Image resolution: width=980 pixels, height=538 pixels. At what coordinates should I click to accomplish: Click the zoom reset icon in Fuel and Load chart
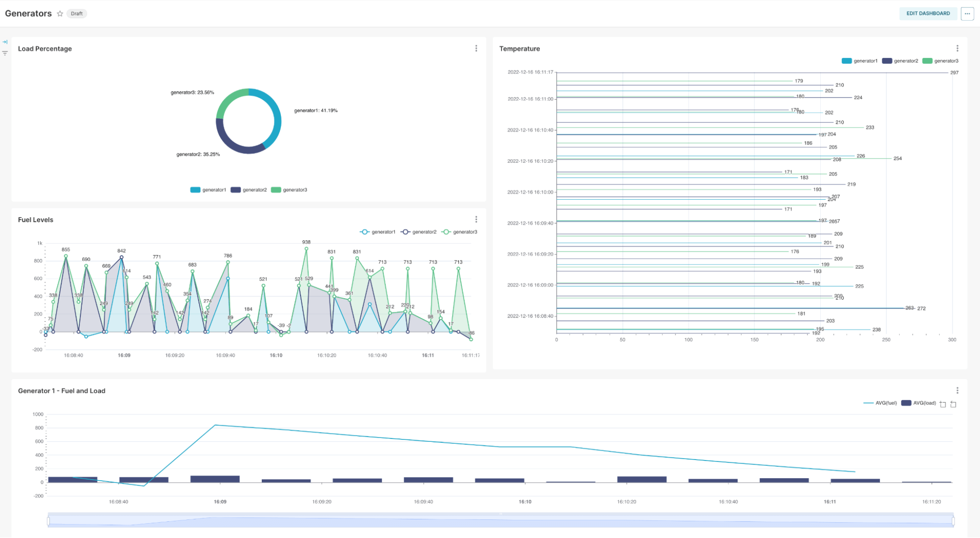click(x=953, y=404)
